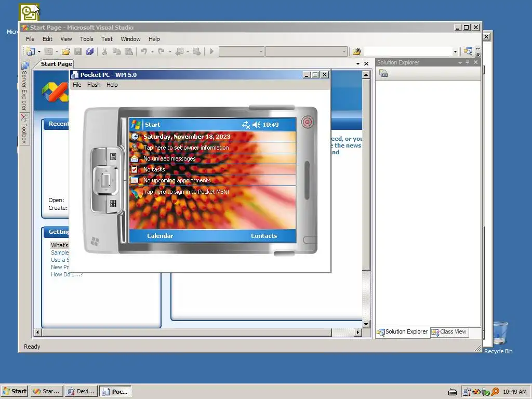This screenshot has width=532, height=399.
Task: Click the Start Page vertical scroll up arrow
Action: click(x=366, y=75)
